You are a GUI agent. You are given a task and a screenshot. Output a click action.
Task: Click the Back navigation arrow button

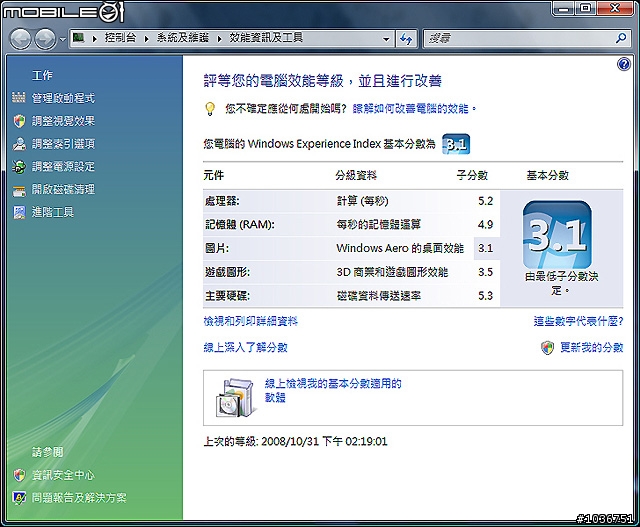20,39
